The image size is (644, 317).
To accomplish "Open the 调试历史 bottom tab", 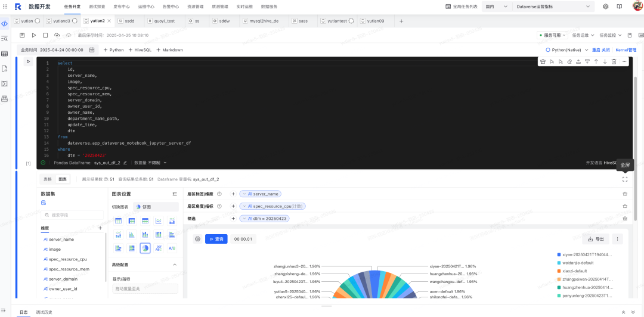I will [44, 312].
